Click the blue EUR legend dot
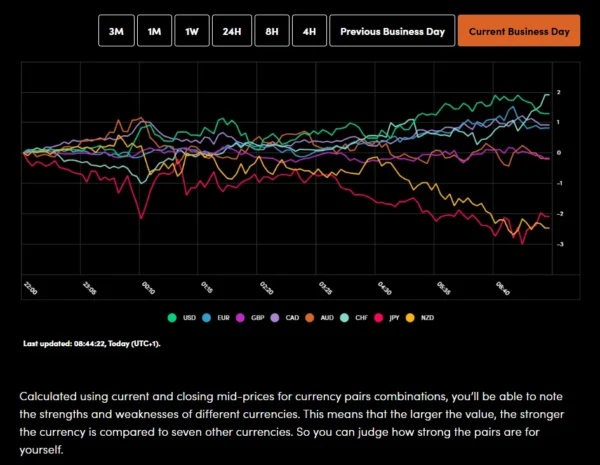 point(207,318)
